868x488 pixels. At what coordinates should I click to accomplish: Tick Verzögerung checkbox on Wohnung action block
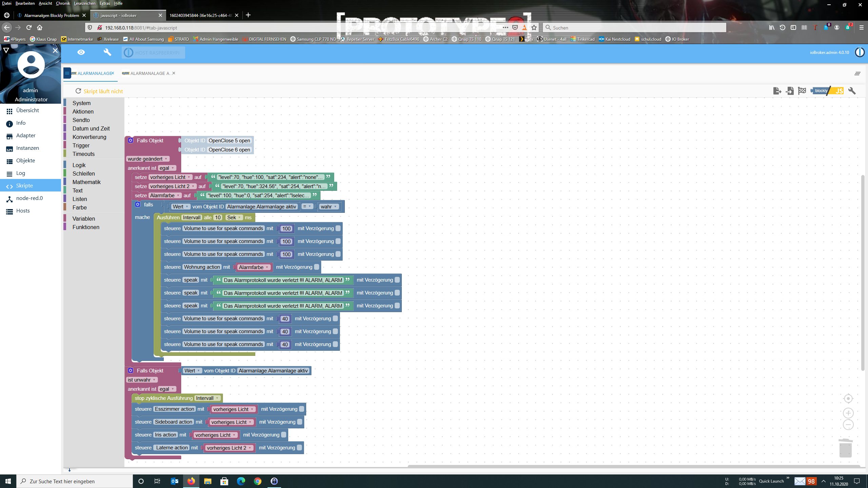(317, 267)
